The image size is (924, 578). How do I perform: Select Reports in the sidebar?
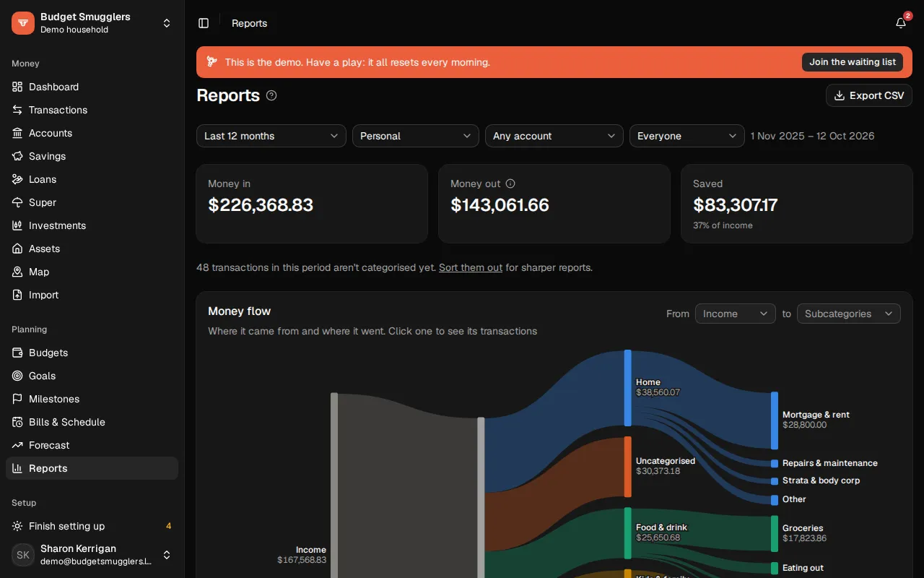tap(92, 468)
